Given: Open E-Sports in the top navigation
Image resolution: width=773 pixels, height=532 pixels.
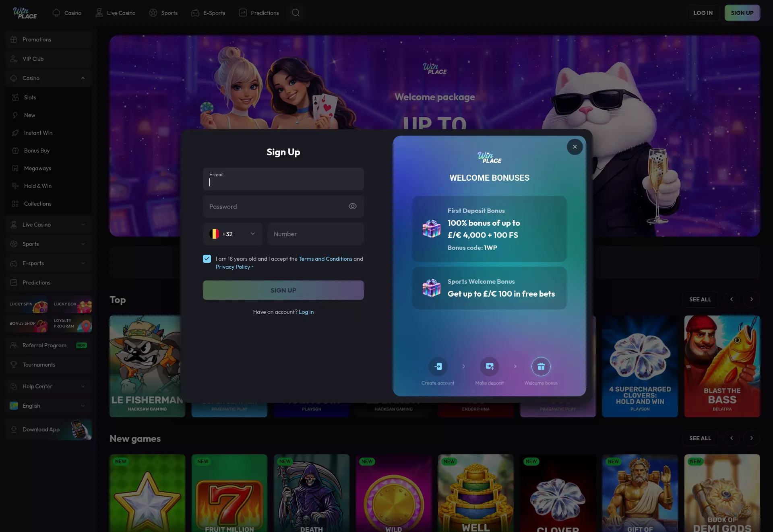Looking at the screenshot, I should [x=208, y=13].
